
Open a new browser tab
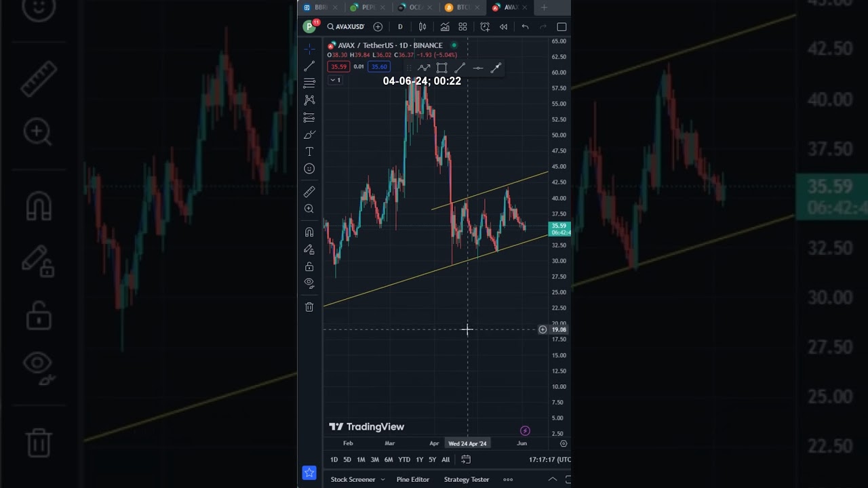coord(544,7)
